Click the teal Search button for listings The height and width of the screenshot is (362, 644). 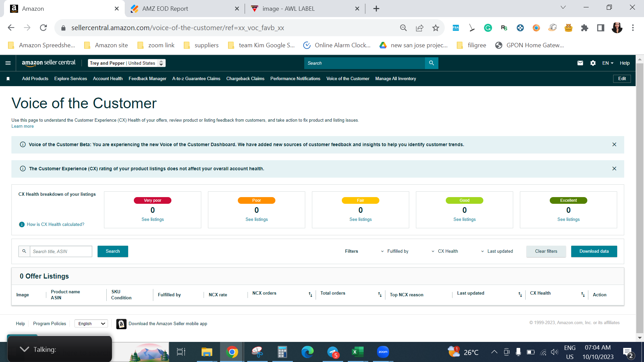[113, 251]
